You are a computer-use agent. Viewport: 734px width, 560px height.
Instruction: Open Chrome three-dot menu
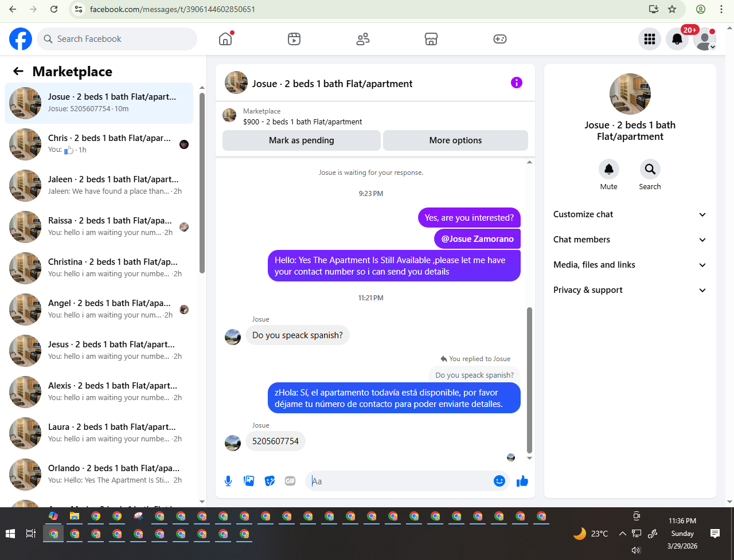pyautogui.click(x=721, y=9)
